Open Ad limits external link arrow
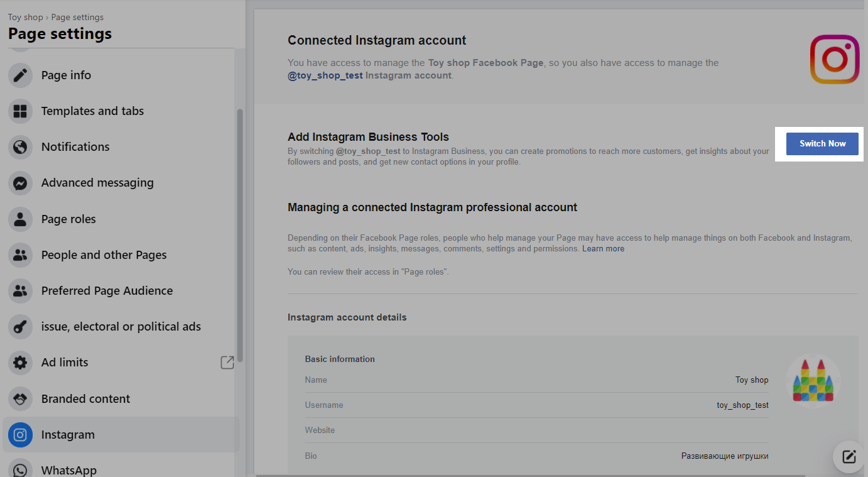The width and height of the screenshot is (868, 477). (x=227, y=363)
